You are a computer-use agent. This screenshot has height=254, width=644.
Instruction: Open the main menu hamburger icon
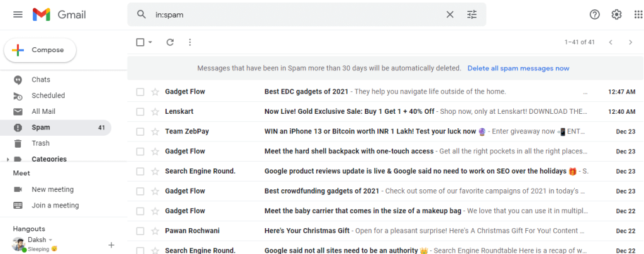click(18, 14)
